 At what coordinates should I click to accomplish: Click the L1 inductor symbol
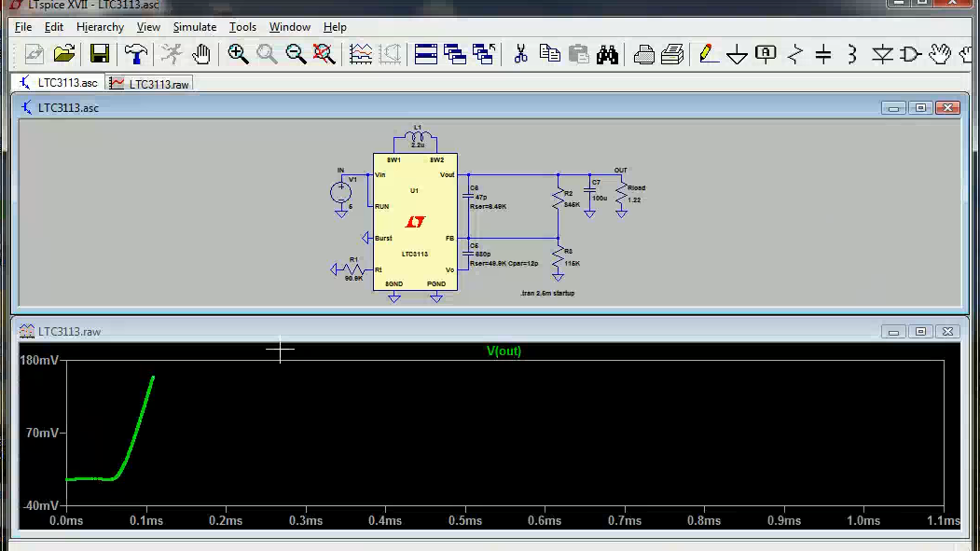(418, 137)
